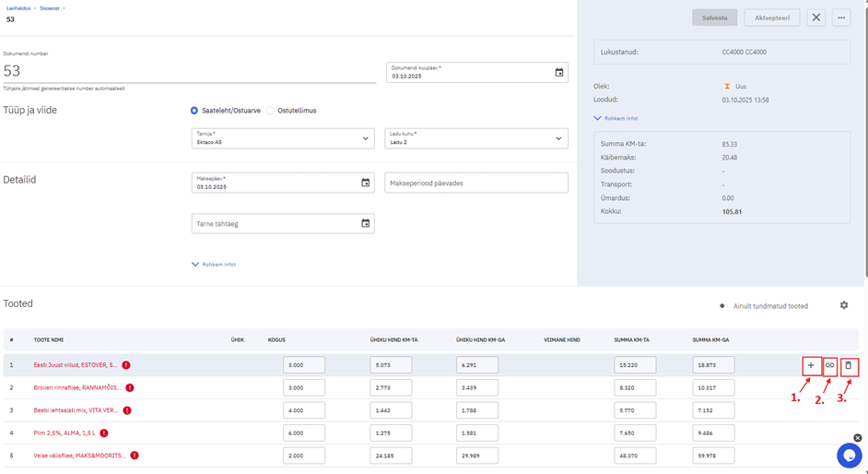Open calendar picker for Maksepäev field
The height and width of the screenshot is (474, 868).
point(365,183)
